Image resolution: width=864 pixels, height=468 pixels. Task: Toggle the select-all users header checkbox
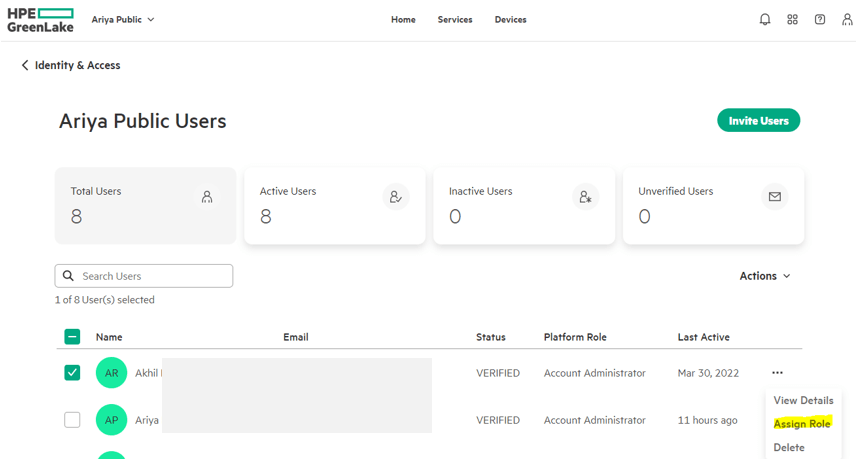point(72,337)
